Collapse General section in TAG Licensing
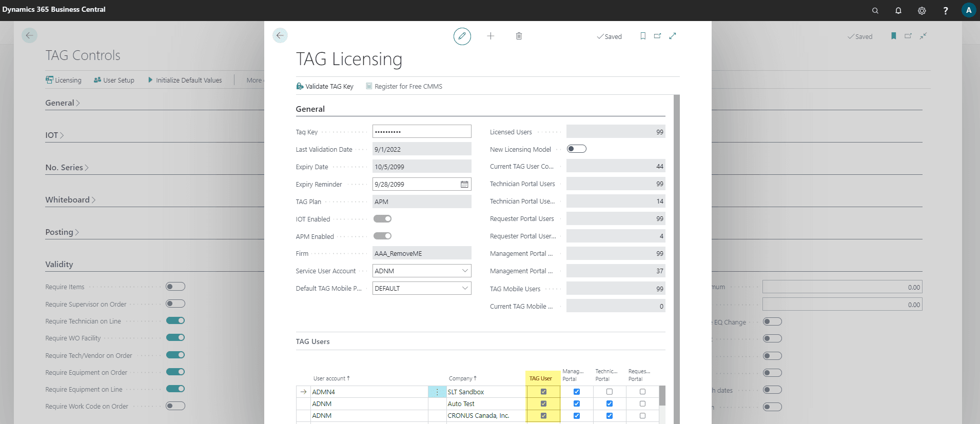Screen dimensions: 980x424 coord(310,109)
